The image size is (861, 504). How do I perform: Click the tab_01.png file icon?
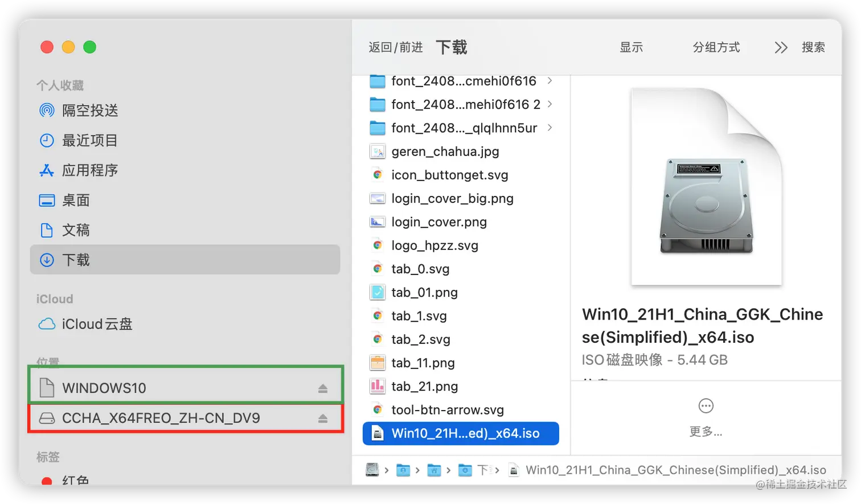coord(378,292)
